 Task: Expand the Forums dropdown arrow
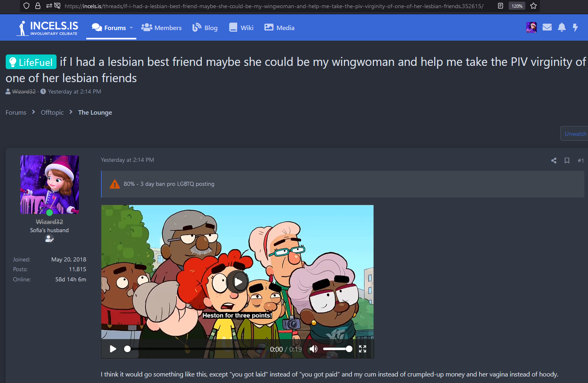pos(131,28)
